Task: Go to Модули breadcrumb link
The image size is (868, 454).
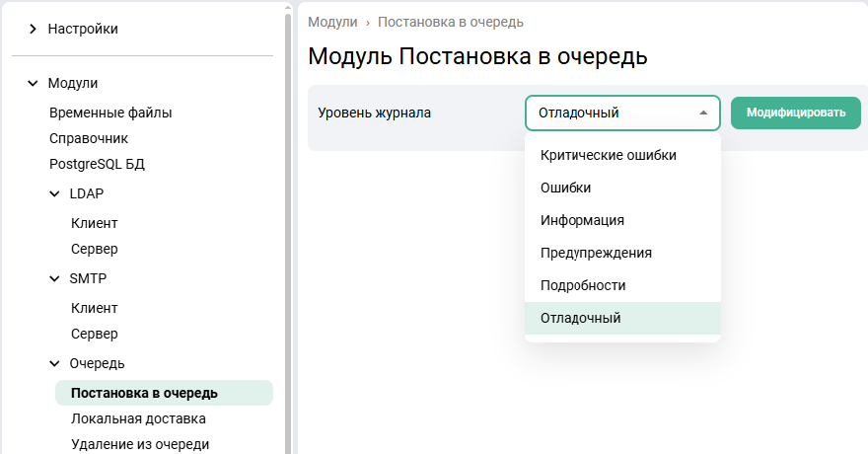Action: (332, 22)
